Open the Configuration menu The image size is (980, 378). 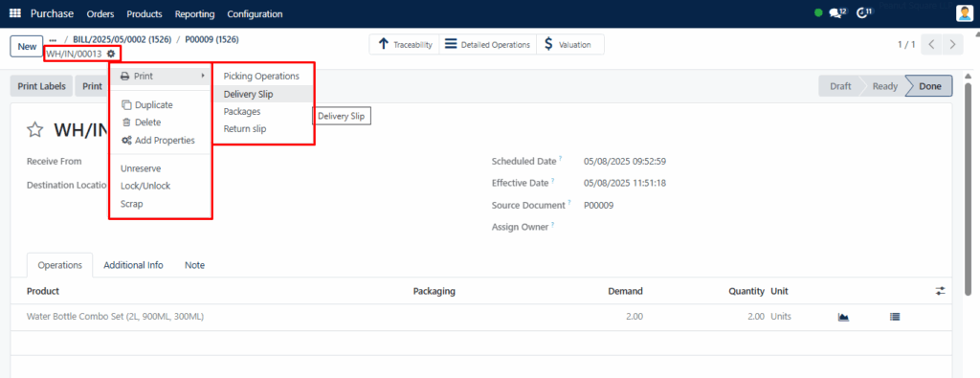[x=255, y=13]
